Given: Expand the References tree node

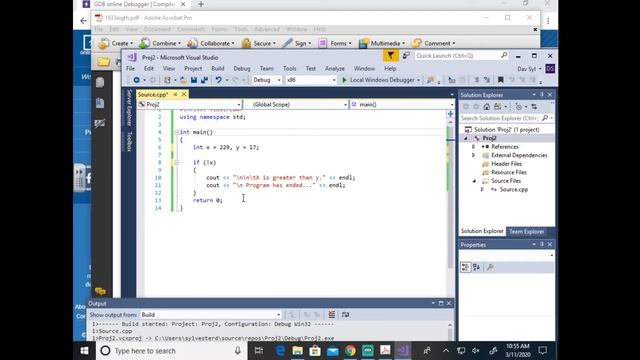Looking at the screenshot, I should tap(473, 147).
